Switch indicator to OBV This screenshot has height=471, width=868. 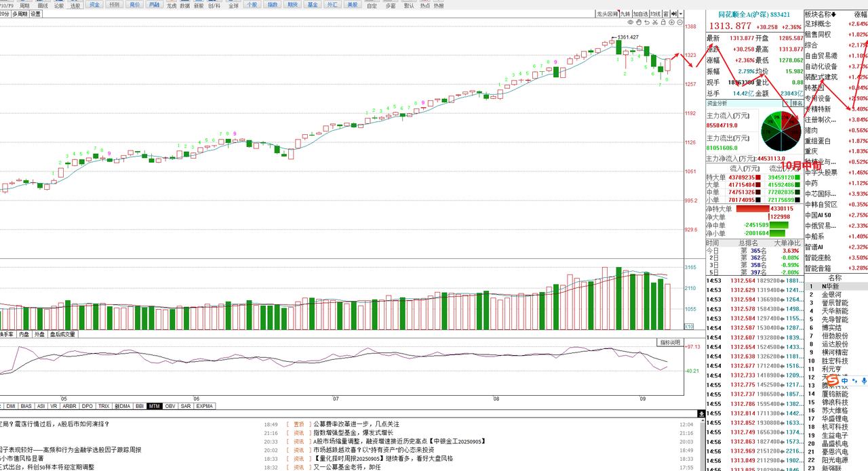170,406
